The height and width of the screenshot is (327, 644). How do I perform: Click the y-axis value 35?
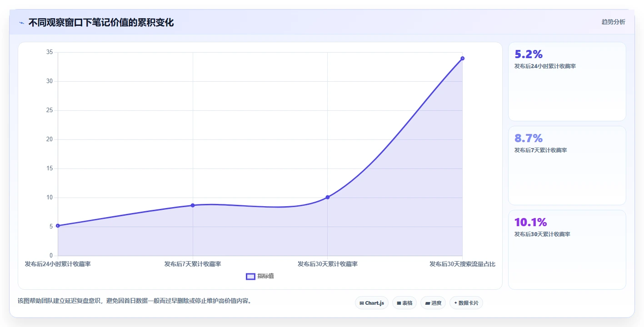coord(50,52)
